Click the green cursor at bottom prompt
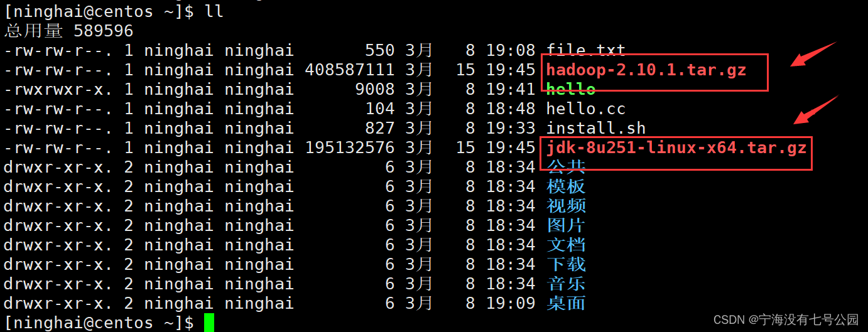Viewport: 868px width, 332px height. point(209,323)
